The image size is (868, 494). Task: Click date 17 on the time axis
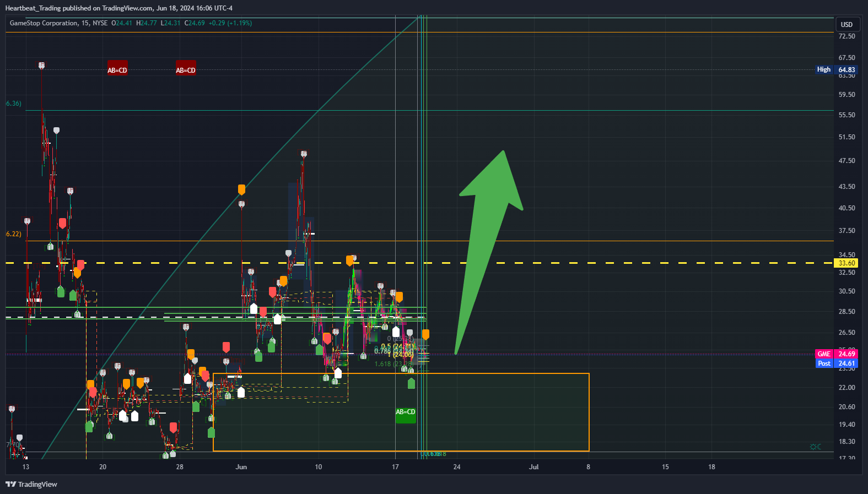(x=395, y=467)
